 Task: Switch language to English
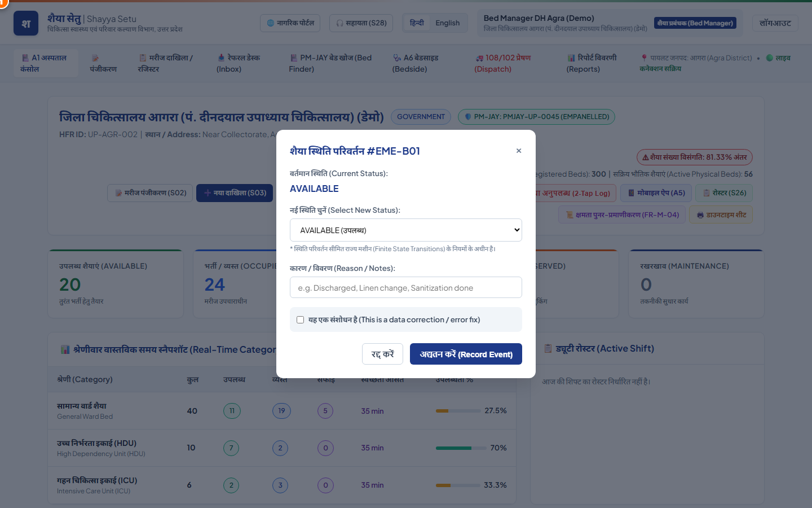coord(448,23)
